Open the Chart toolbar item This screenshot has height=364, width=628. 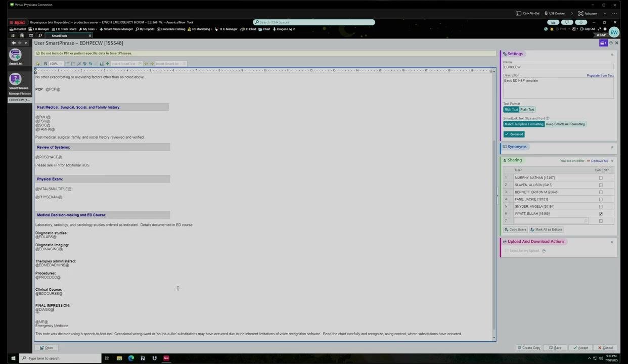coord(264,29)
